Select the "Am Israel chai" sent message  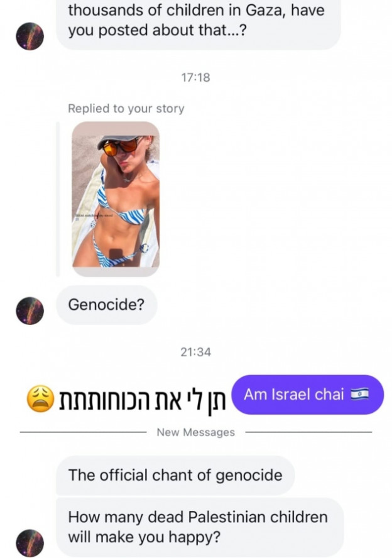pyautogui.click(x=308, y=395)
